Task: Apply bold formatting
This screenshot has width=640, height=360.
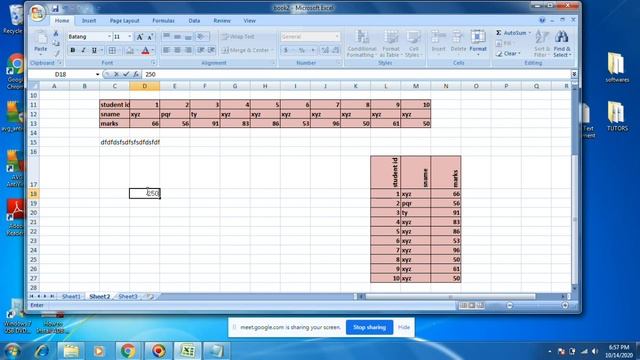Action: click(x=73, y=50)
